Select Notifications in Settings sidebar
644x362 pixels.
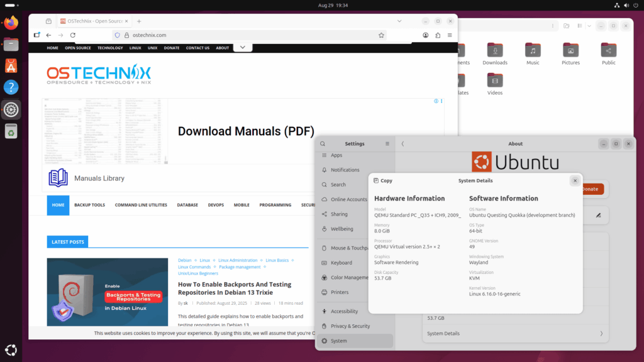coord(355,170)
